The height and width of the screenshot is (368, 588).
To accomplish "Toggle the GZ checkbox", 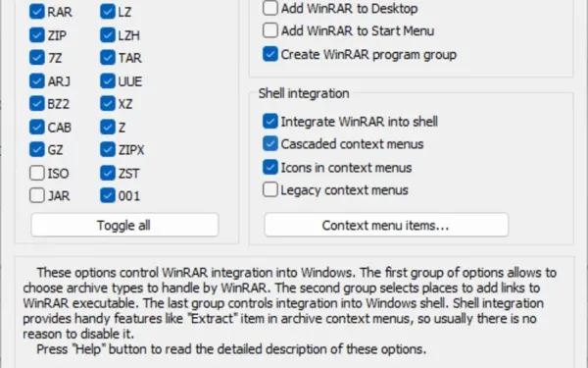I will [x=37, y=150].
